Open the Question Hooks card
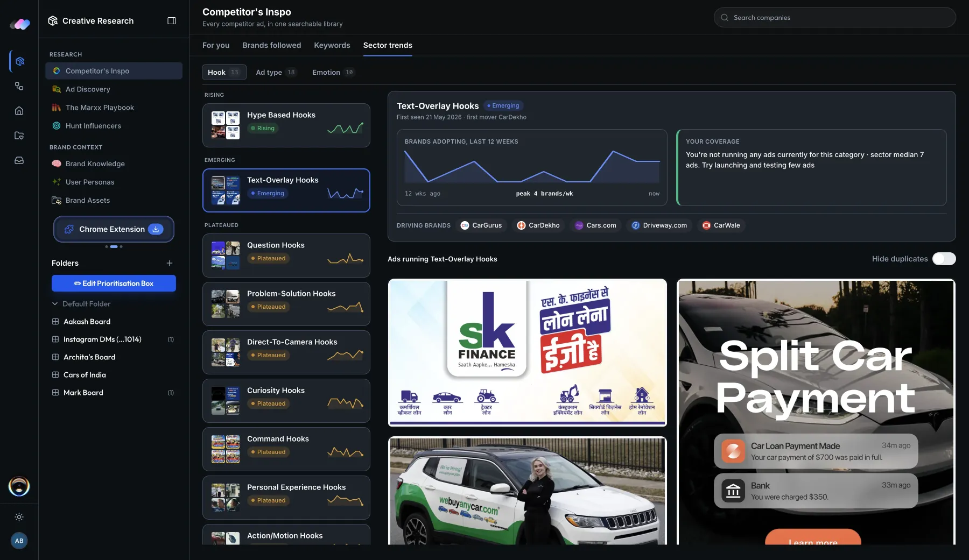Viewport: 969px width, 560px height. point(286,256)
